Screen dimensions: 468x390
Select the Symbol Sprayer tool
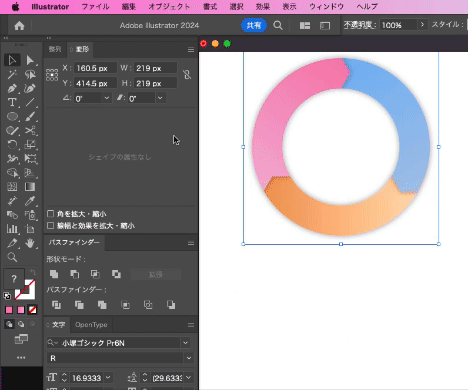tap(30, 215)
